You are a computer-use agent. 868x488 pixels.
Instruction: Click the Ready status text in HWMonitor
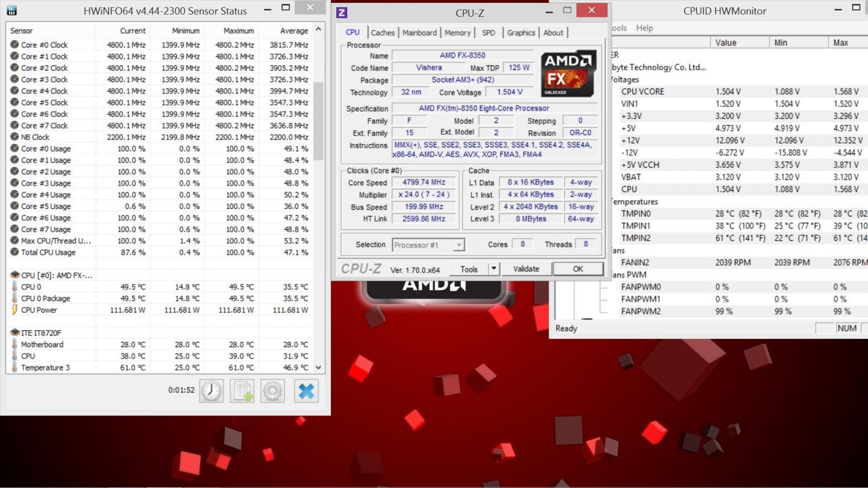tap(566, 328)
